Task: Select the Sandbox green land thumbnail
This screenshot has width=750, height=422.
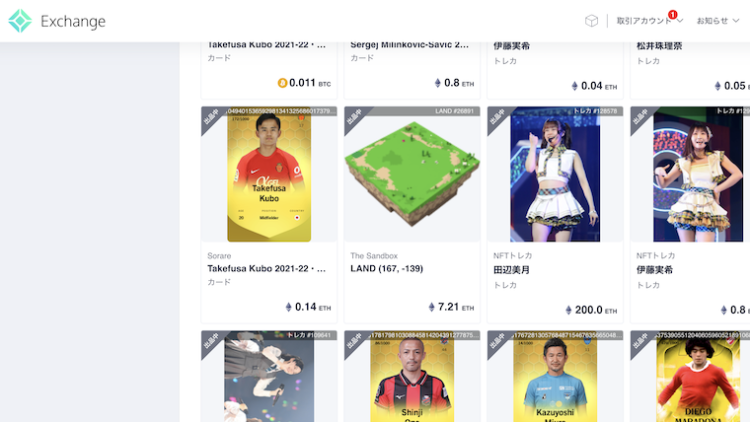Action: (412, 174)
